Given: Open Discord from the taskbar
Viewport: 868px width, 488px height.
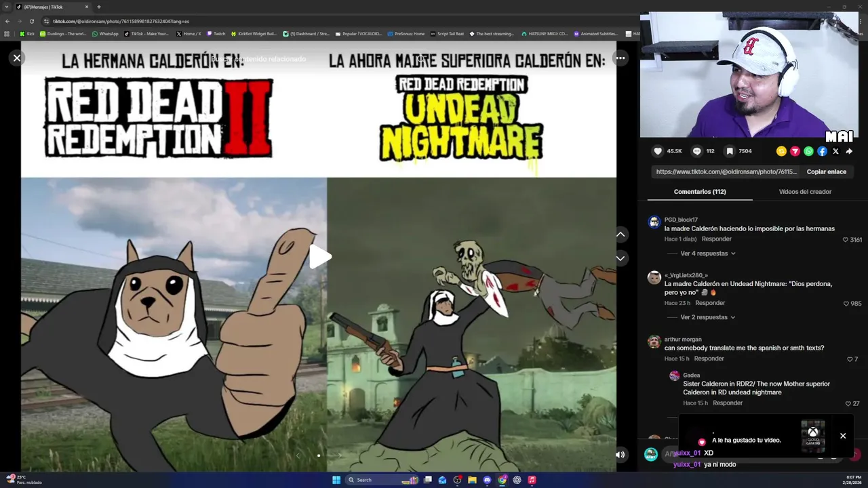Looking at the screenshot, I should (x=487, y=480).
